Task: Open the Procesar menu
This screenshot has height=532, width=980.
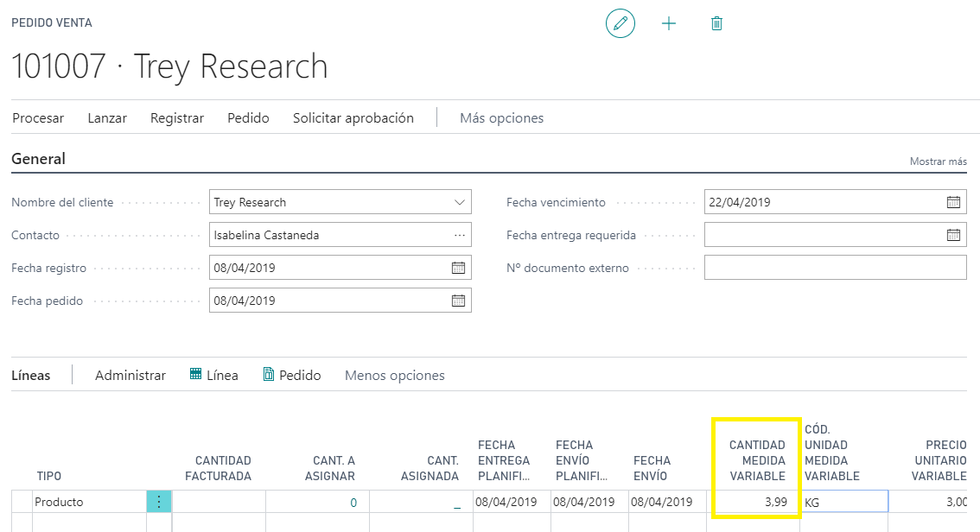Action: (38, 118)
